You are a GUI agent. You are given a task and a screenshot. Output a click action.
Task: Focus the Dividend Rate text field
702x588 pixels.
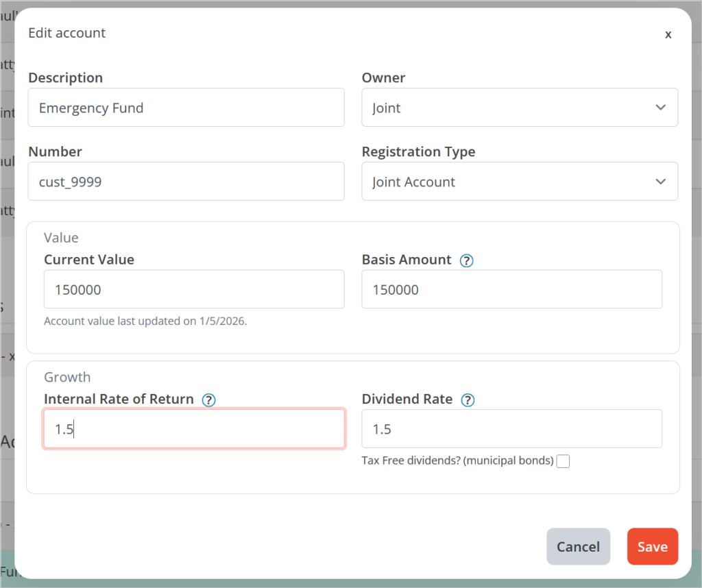pyautogui.click(x=511, y=429)
